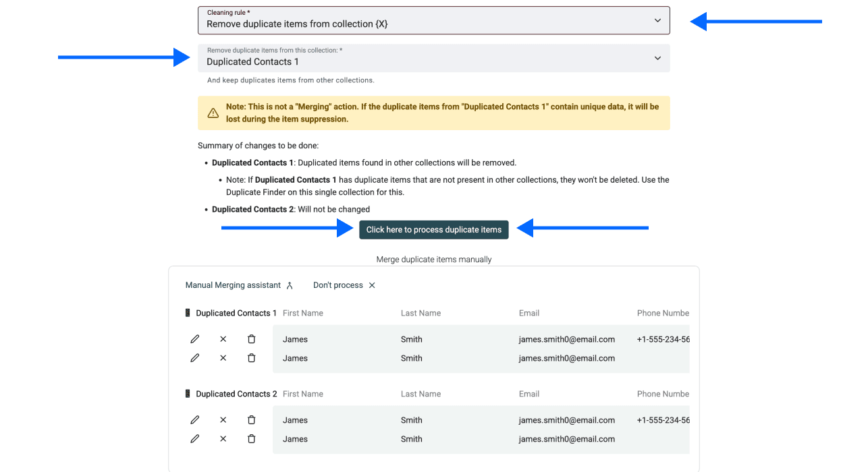The height and width of the screenshot is (472, 868).
Task: Click here to process duplicate items
Action: pyautogui.click(x=433, y=229)
